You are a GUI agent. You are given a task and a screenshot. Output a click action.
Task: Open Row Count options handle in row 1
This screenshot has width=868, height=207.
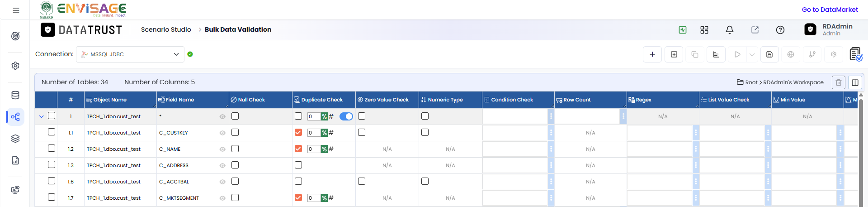point(623,116)
